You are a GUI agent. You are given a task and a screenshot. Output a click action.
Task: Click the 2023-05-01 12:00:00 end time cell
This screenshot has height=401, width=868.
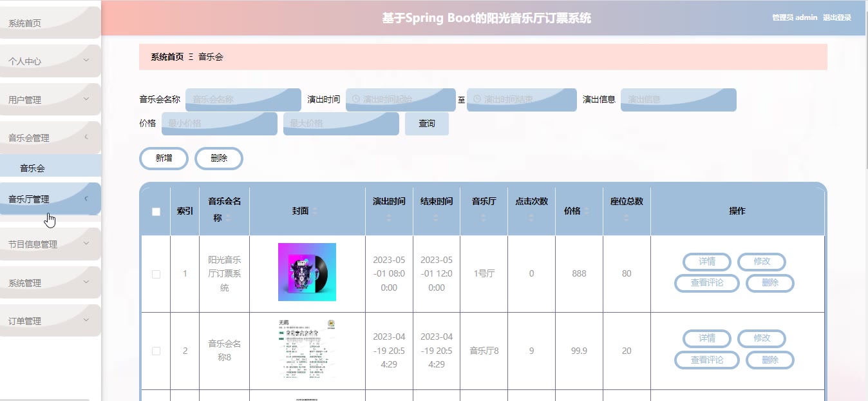437,274
